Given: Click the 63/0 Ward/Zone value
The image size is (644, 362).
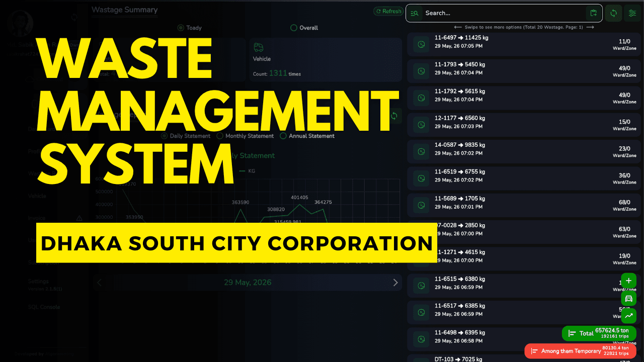Looking at the screenshot, I should click(x=624, y=229).
